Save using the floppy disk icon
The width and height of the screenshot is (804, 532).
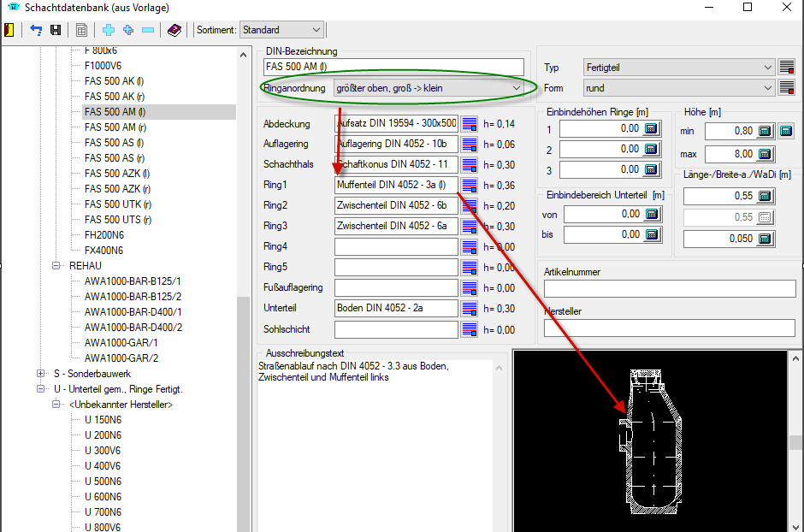[x=56, y=30]
